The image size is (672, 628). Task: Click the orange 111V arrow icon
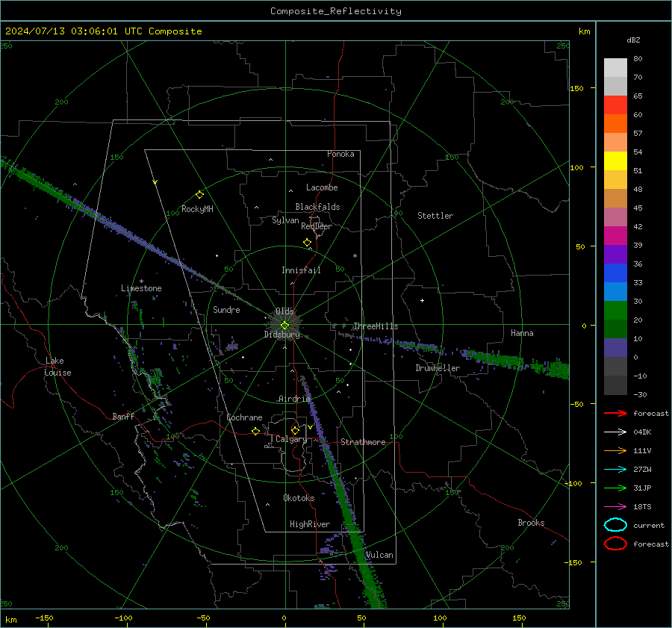(615, 450)
